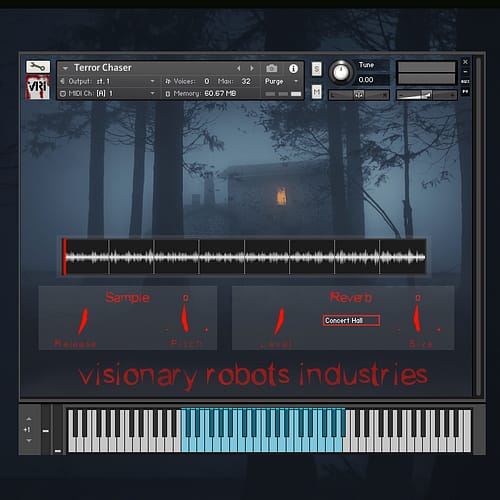Go to previous instrument with left arrow
The width and height of the screenshot is (500, 500).
point(239,68)
